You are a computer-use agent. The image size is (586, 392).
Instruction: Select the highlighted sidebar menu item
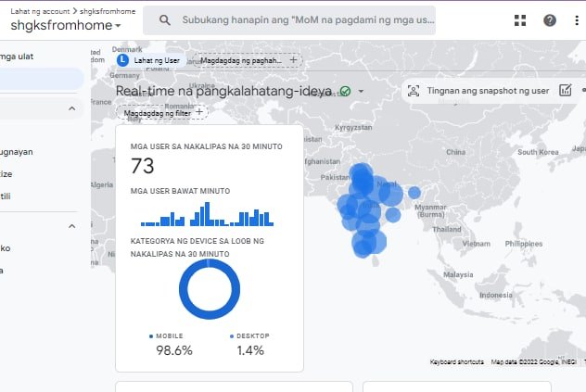(41, 80)
